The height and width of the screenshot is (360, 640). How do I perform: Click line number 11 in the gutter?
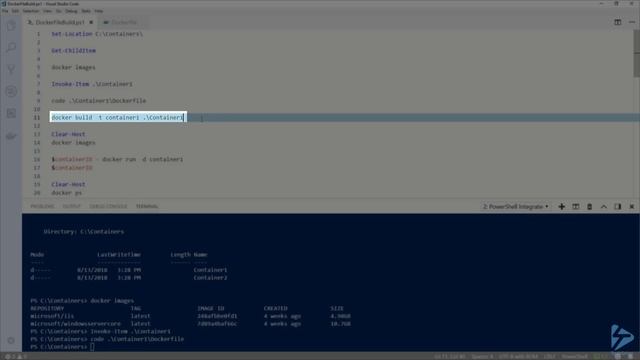click(37, 118)
